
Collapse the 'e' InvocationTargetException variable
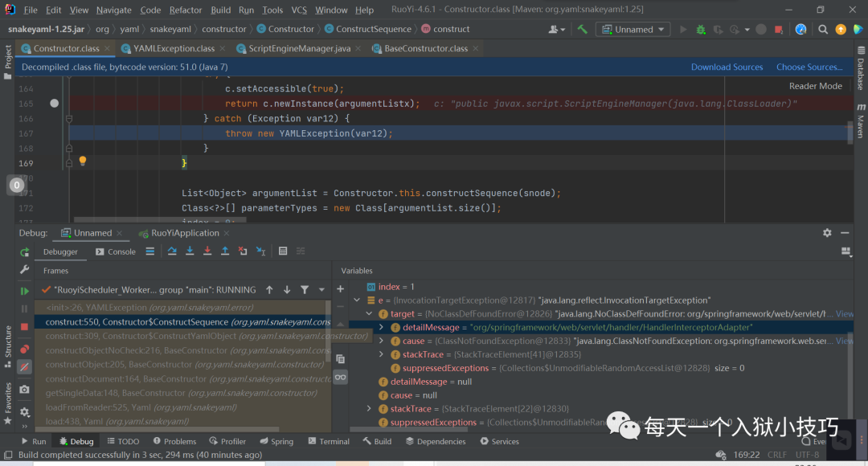tap(357, 300)
